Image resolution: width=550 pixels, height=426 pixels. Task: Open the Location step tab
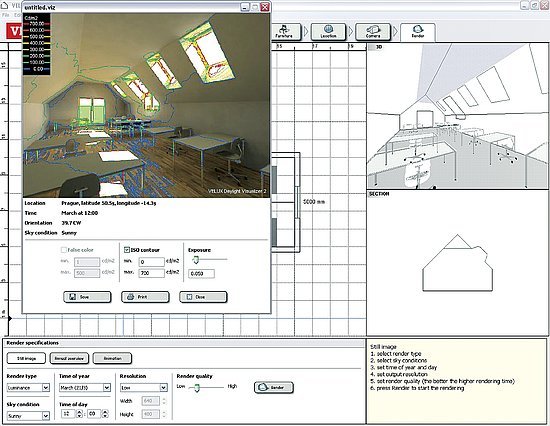328,32
